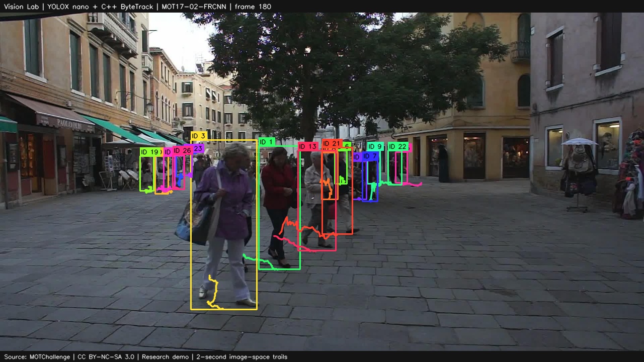Click the "Vision Lab" title text
Screen dimensions: 644x362
click(21, 7)
